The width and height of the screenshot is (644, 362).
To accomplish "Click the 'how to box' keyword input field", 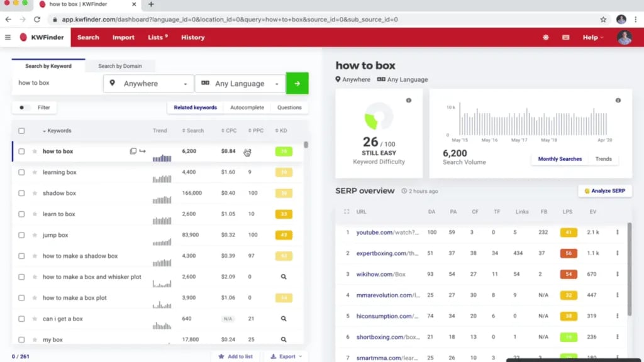I will [x=57, y=83].
